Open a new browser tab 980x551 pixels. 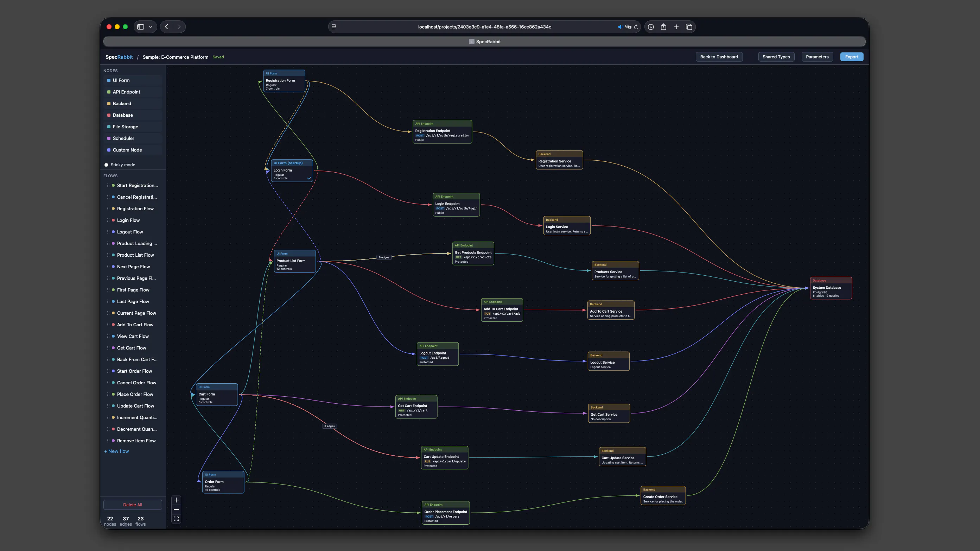click(676, 27)
